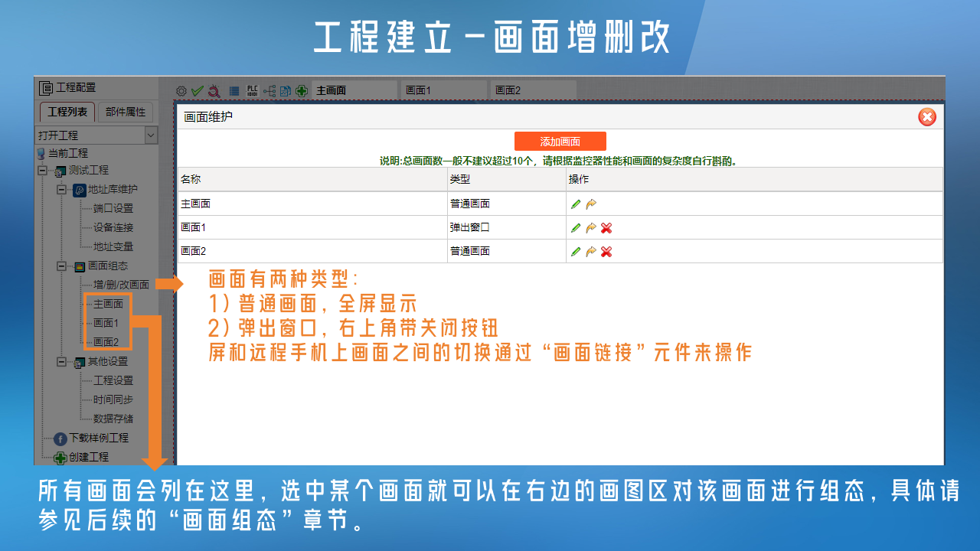Open the 打开工程 dropdown list
The image size is (980, 551).
pyautogui.click(x=151, y=135)
